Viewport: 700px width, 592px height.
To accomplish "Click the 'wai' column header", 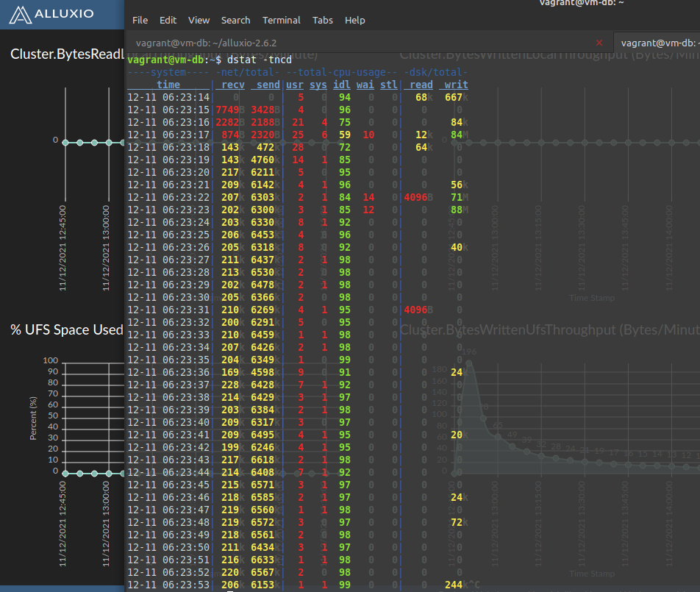I will 365,85.
